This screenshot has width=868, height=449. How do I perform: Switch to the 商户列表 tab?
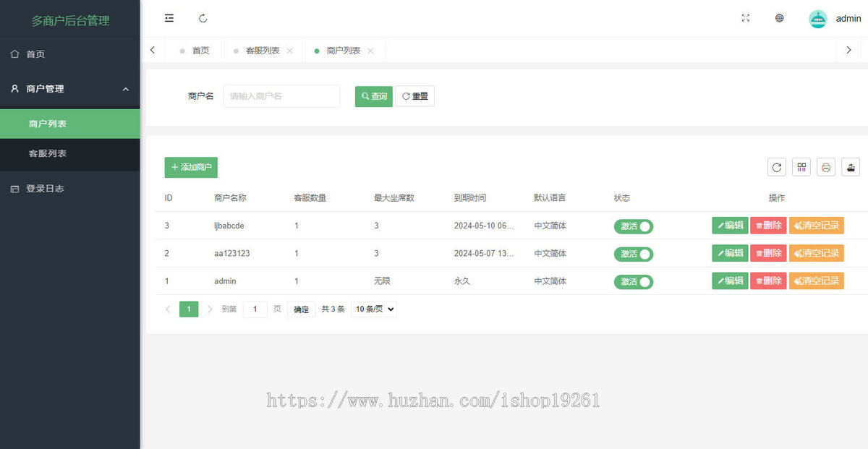coord(344,51)
